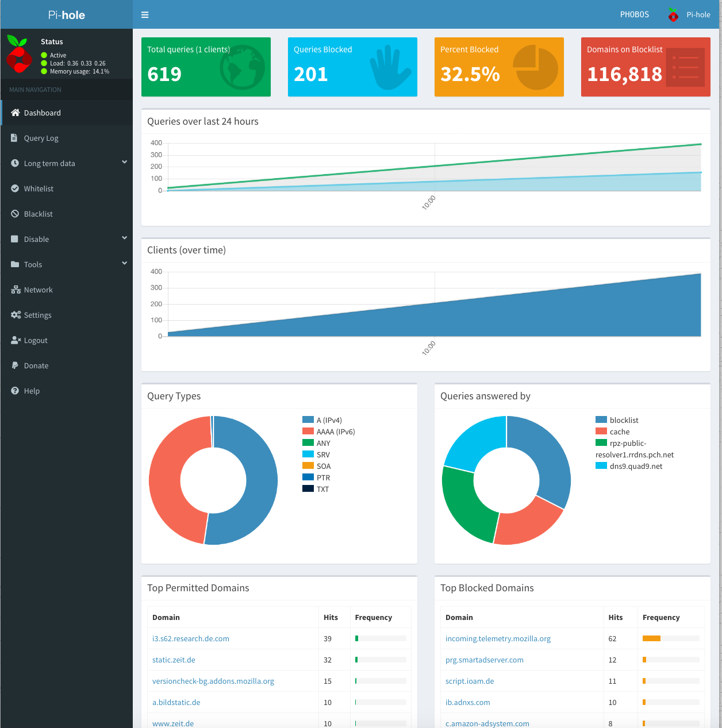Click the Network diagram icon
The height and width of the screenshot is (728, 722).
16,290
